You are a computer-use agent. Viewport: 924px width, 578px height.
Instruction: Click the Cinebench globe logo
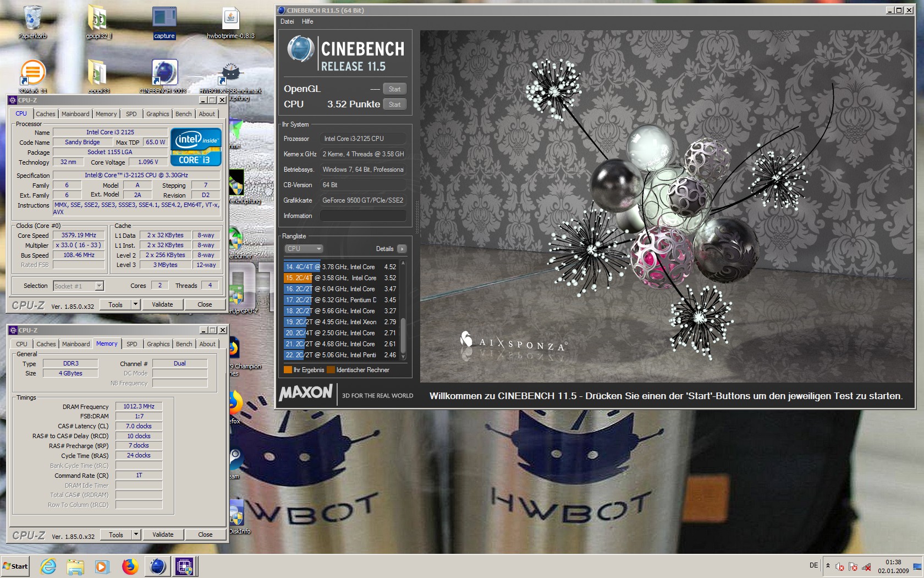pos(300,48)
